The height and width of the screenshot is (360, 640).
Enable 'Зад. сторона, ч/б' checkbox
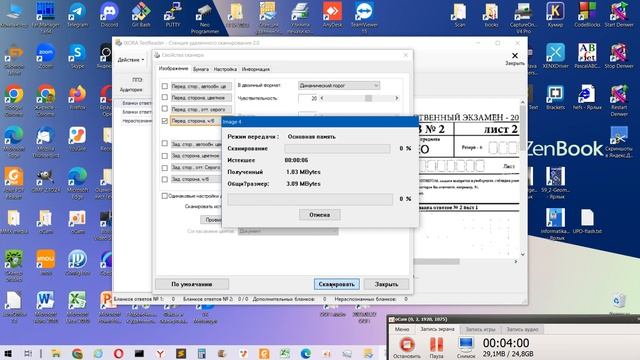point(164,179)
